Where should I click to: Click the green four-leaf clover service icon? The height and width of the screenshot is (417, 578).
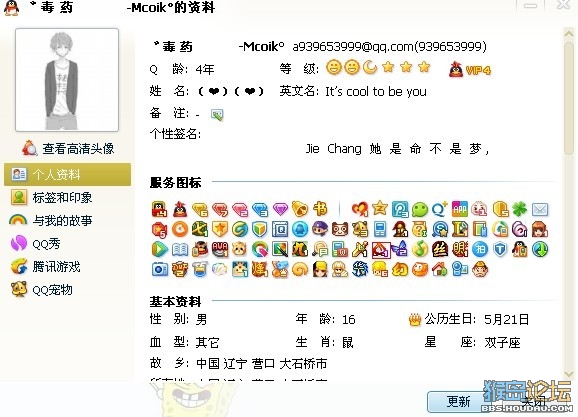(520, 209)
